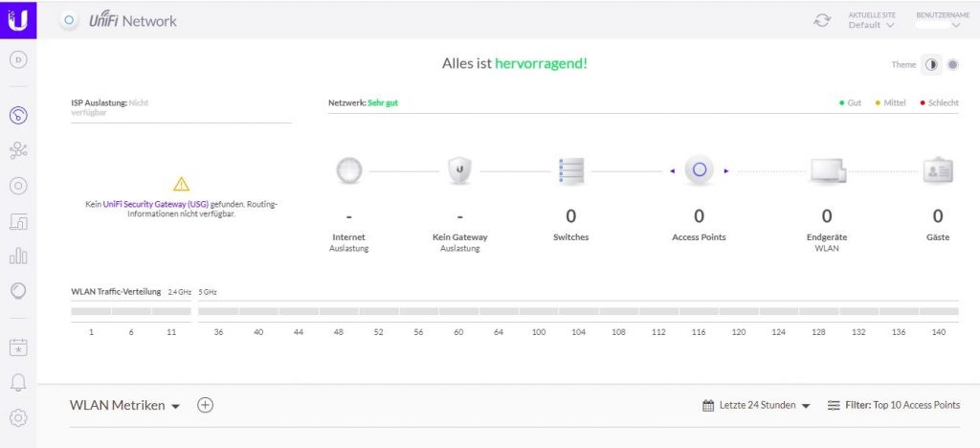The width and height of the screenshot is (980, 448).
Task: Click the Kein Gateway label
Action: tap(460, 237)
